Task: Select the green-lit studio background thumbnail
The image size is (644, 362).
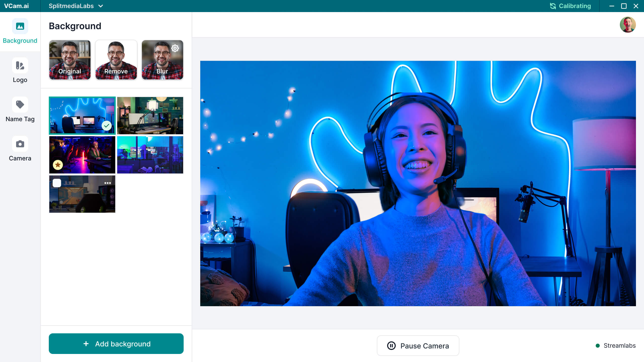Action: [150, 116]
